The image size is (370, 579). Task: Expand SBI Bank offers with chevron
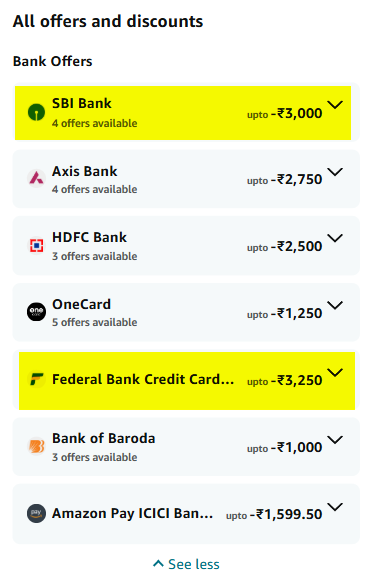(335, 105)
